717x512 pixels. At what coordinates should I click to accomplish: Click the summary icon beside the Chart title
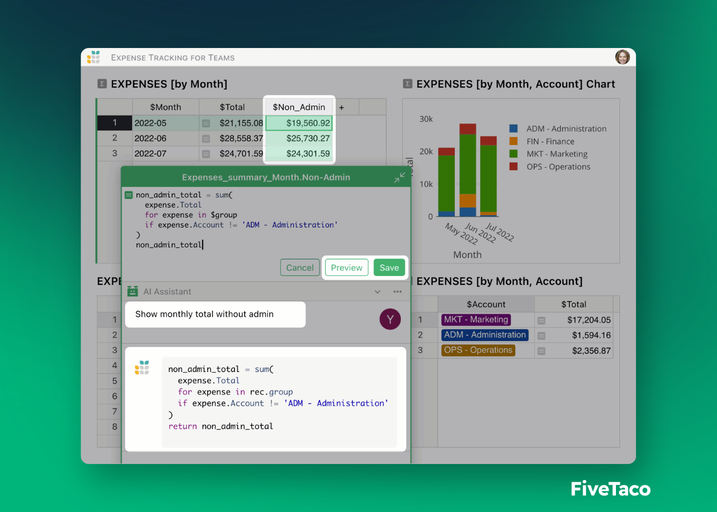tap(408, 84)
